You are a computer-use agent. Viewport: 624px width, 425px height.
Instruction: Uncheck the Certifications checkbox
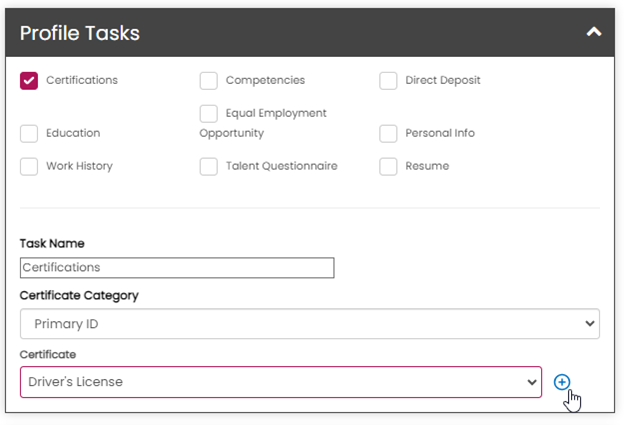[29, 81]
